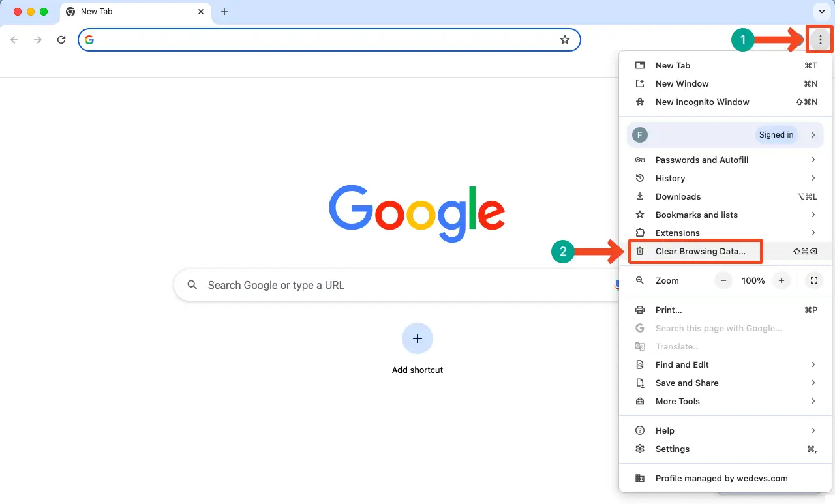Expand the profile submenu chevron
This screenshot has height=504, width=835.
[x=813, y=135]
